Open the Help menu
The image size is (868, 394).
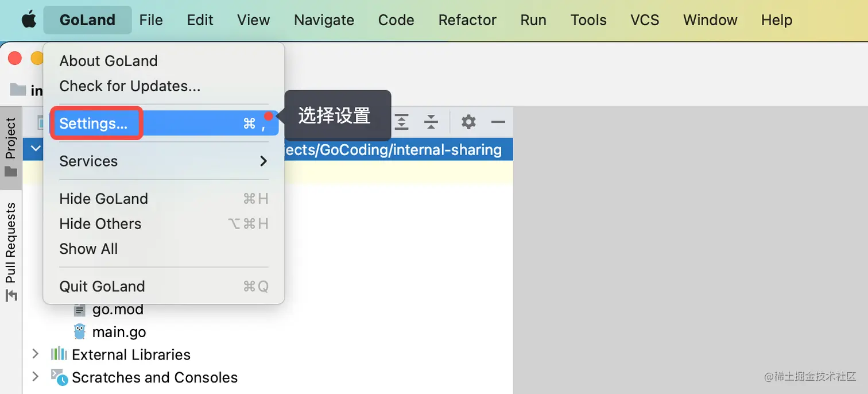coord(777,20)
